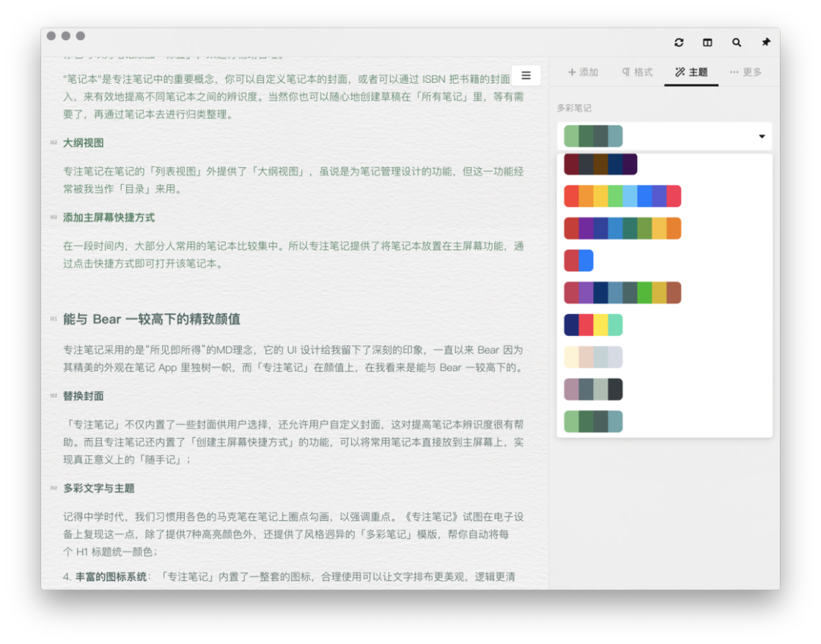Pick the pale pastel cream palette
Viewport: 821px width, 644px height.
593,357
